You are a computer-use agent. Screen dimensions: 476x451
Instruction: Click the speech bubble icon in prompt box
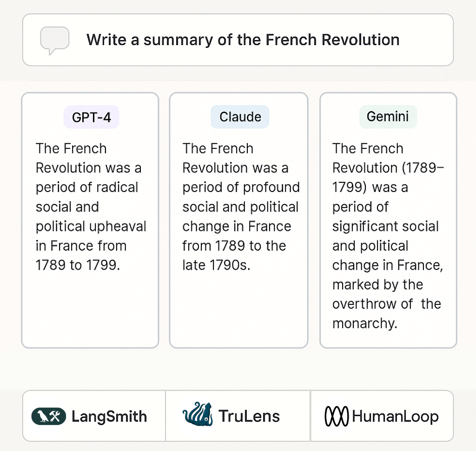tap(55, 40)
